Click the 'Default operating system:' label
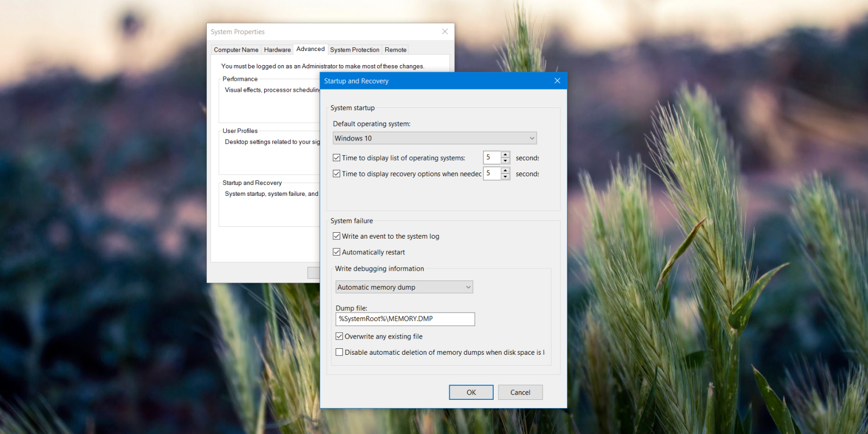This screenshot has width=868, height=434. click(372, 124)
